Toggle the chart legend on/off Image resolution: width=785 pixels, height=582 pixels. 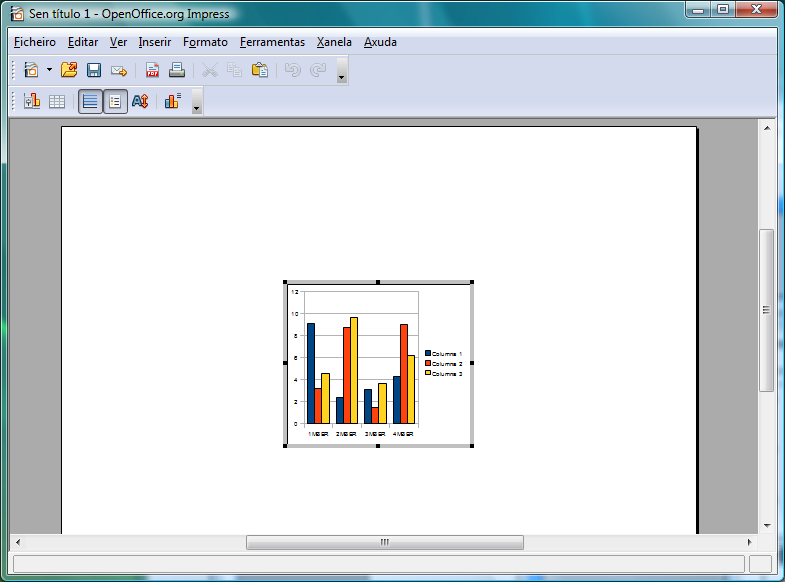coord(115,101)
